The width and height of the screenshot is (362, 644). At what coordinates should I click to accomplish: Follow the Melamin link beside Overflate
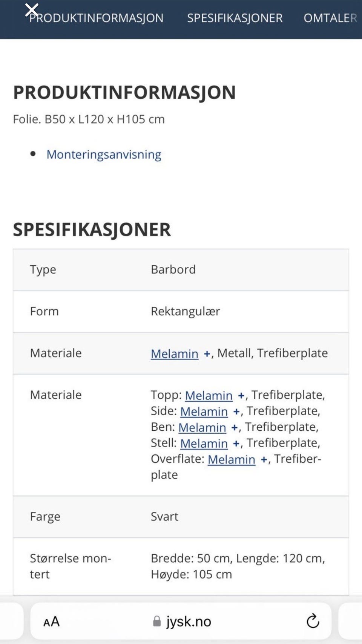point(232,459)
